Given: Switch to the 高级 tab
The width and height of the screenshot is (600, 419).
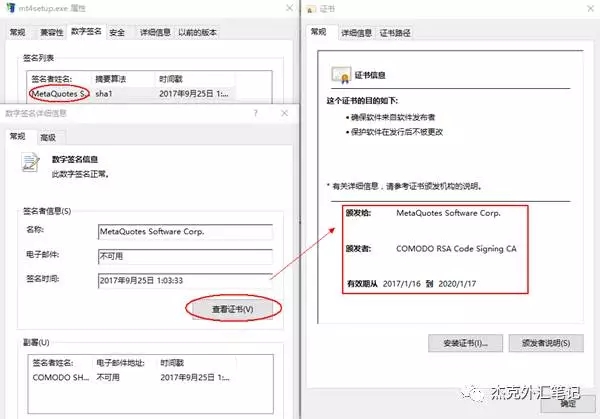Looking at the screenshot, I should tap(48, 137).
